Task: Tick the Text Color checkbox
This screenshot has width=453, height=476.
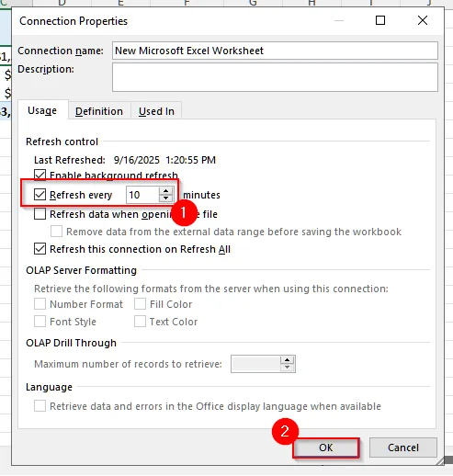Action: tap(140, 322)
